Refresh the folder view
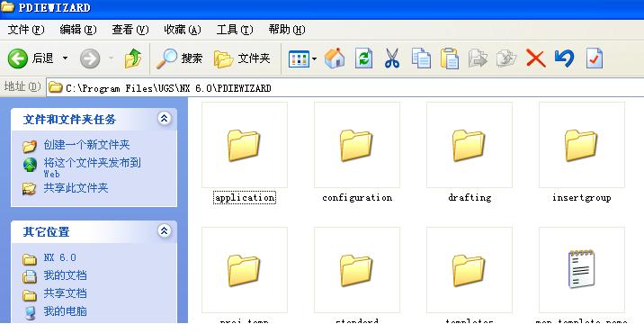The width and height of the screenshot is (644, 333). (363, 58)
